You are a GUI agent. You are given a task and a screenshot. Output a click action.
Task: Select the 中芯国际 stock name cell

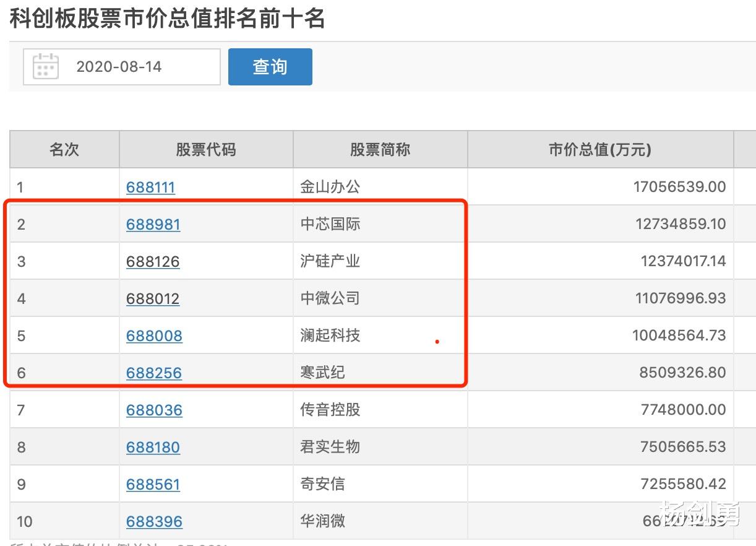330,224
